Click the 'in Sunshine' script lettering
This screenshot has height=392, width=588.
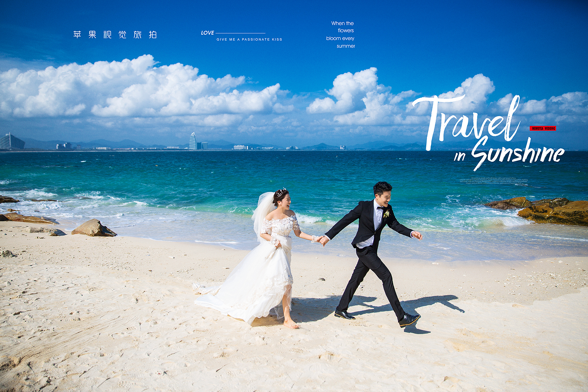click(509, 154)
